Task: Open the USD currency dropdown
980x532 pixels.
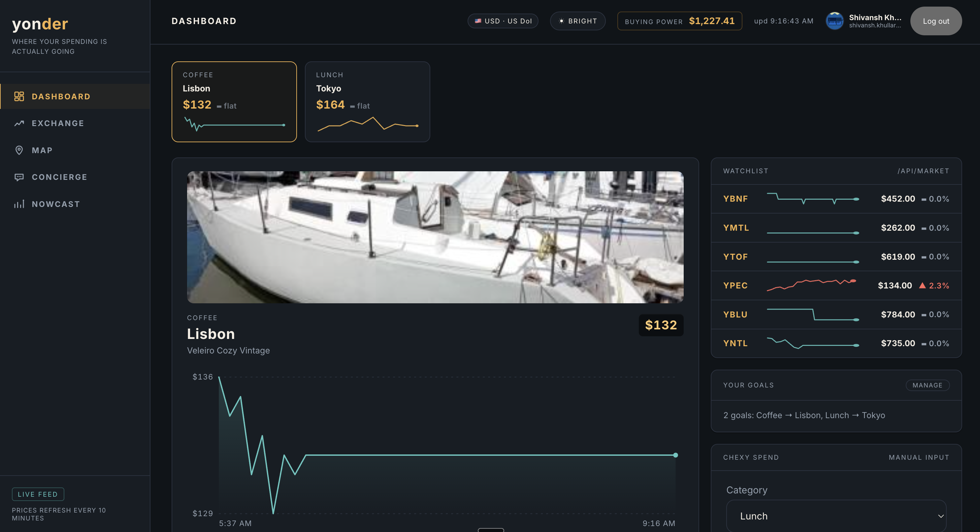Action: (x=503, y=21)
